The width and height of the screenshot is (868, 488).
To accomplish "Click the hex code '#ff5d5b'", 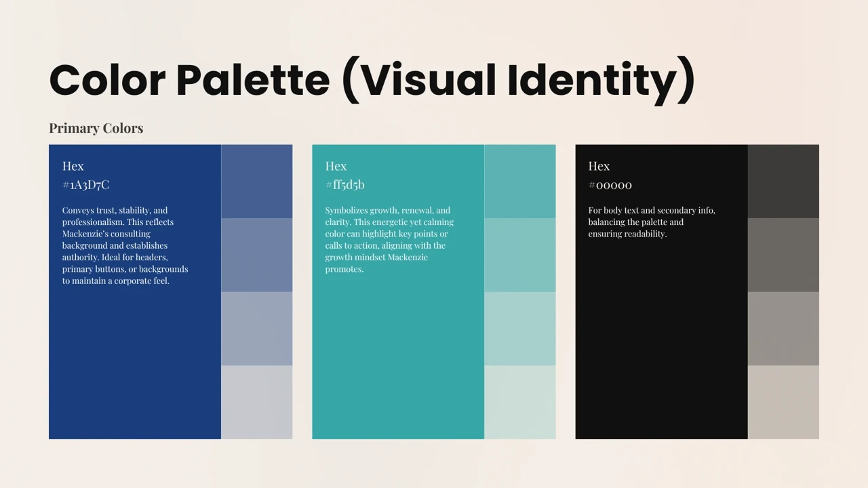I will coord(345,184).
